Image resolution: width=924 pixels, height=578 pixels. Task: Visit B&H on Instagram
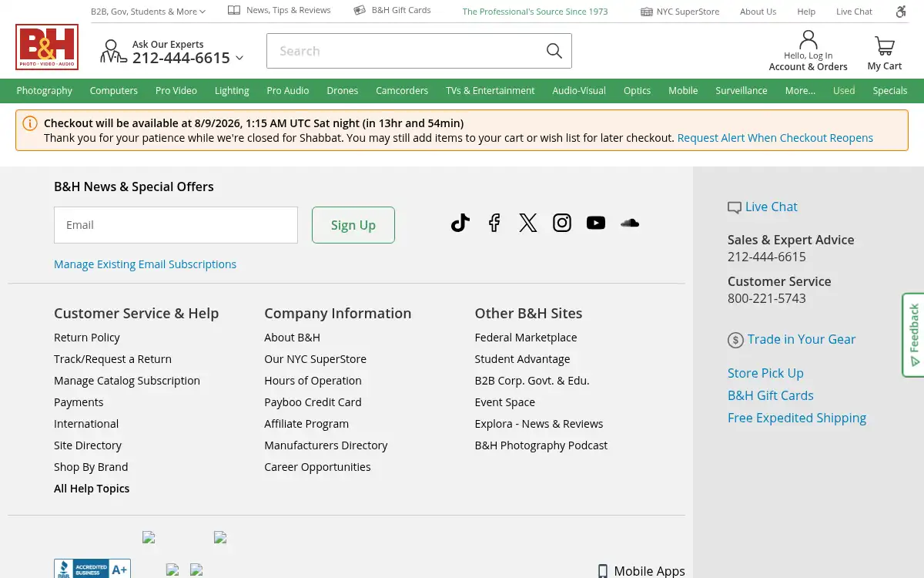coord(562,223)
